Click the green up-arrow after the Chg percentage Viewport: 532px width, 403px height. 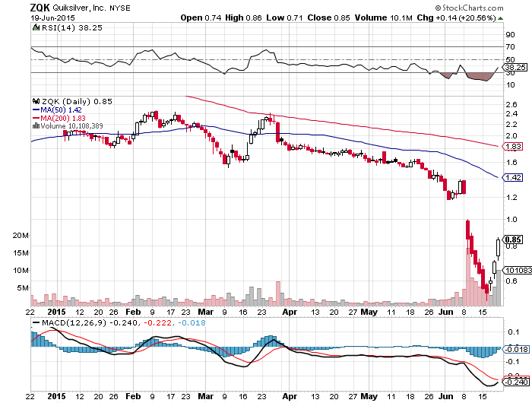[500, 18]
